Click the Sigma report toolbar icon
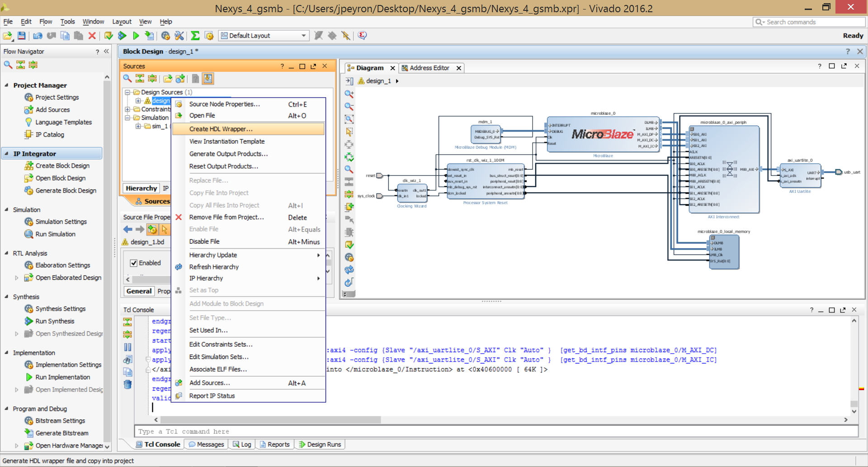The height and width of the screenshot is (467, 868). coord(195,36)
